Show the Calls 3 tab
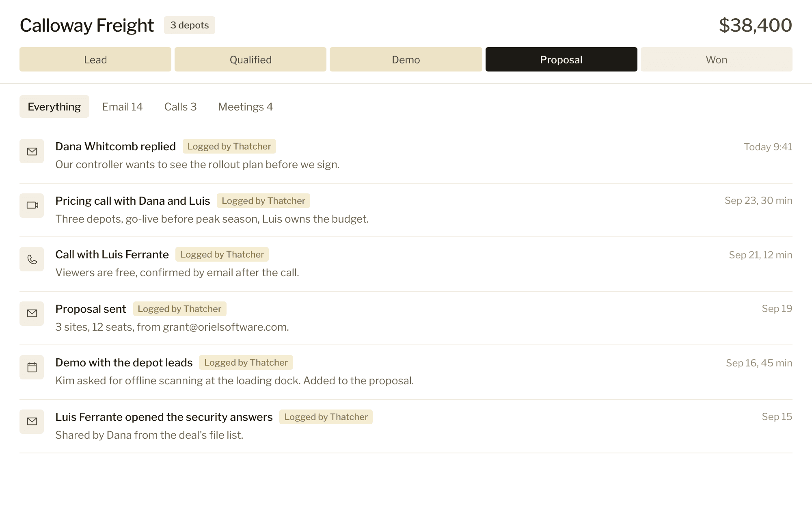The width and height of the screenshot is (812, 520). (x=181, y=106)
